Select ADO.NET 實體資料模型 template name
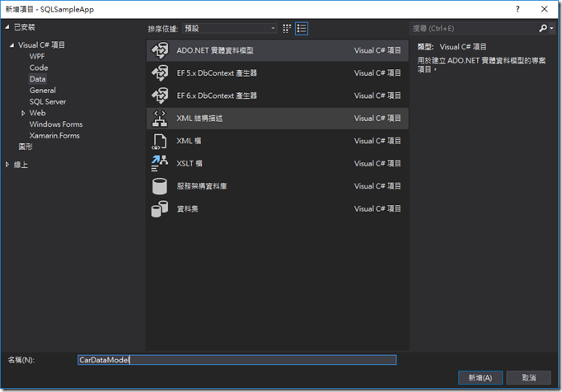Viewport: 562px width, 392px height. 215,50
